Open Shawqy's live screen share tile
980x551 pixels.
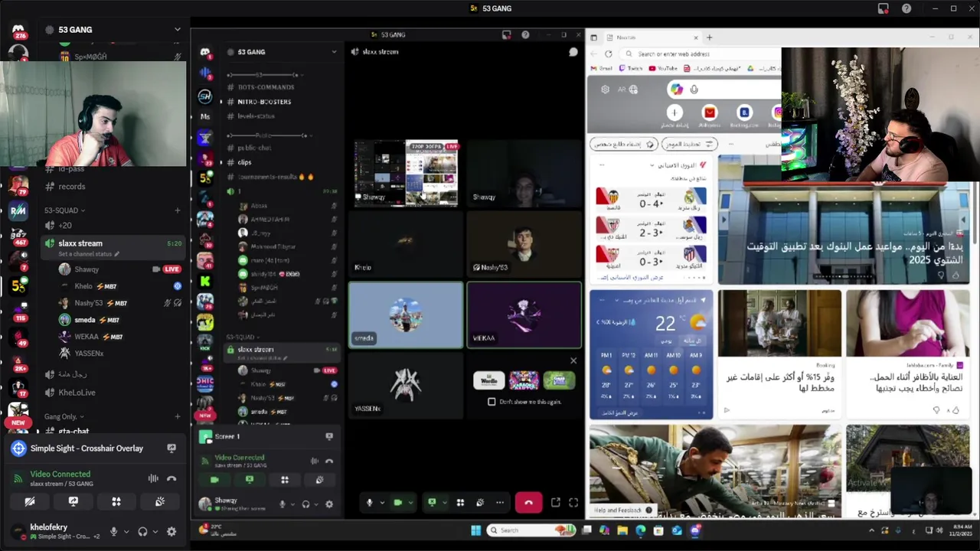(x=406, y=173)
